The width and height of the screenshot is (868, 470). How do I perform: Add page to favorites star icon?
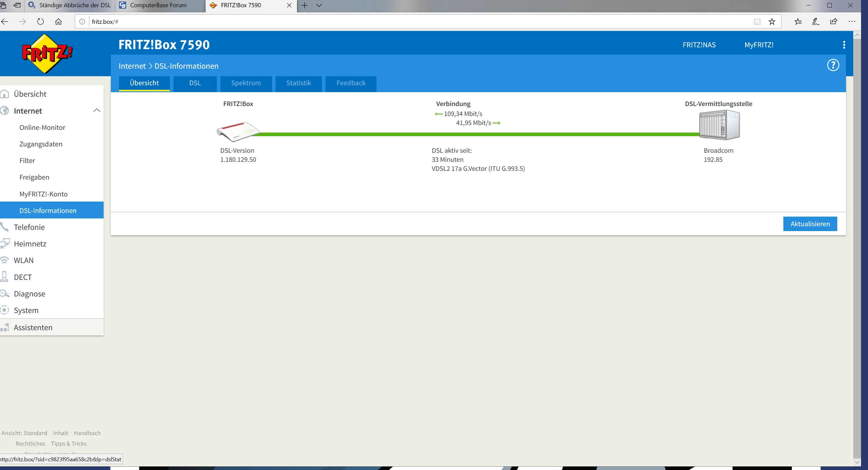[x=772, y=22]
